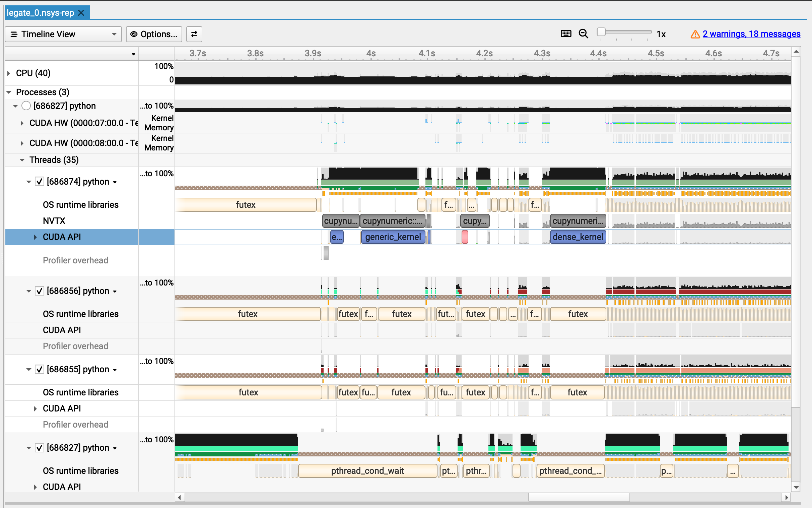Select the [686827] python process radio button
This screenshot has width=812, height=508.
coord(26,106)
